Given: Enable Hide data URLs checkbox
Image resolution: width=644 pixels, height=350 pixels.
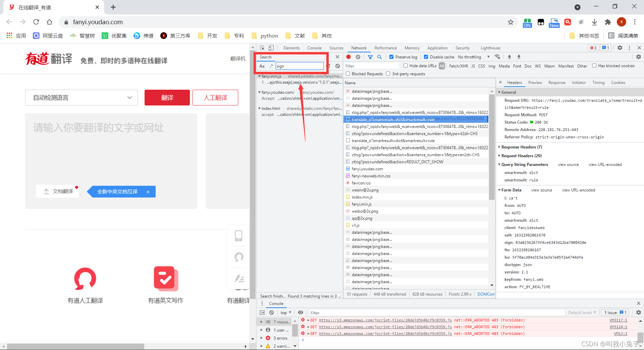Looking at the screenshot, I should coord(406,65).
